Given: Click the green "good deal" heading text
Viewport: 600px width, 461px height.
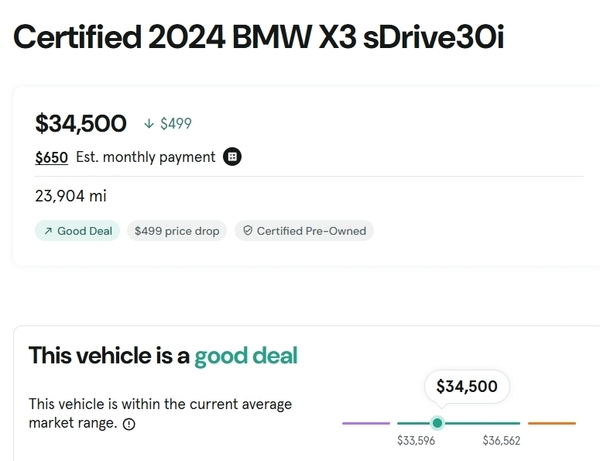Looking at the screenshot, I should pyautogui.click(x=246, y=355).
